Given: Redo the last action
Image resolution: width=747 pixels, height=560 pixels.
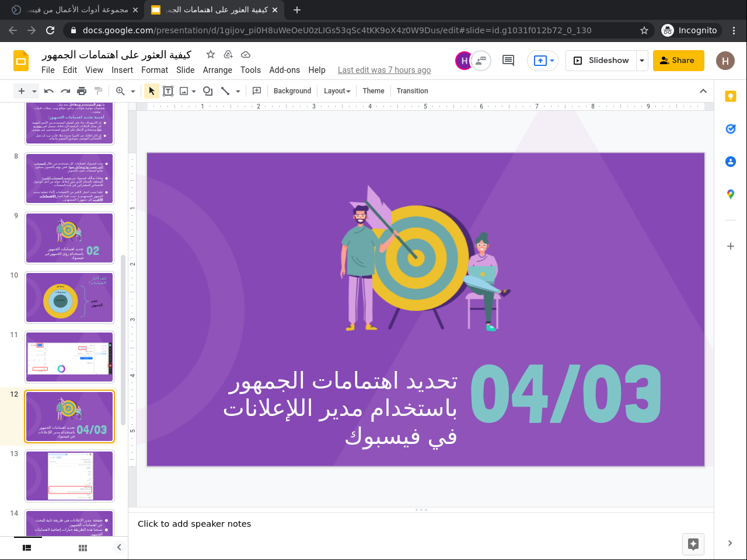Looking at the screenshot, I should (65, 91).
